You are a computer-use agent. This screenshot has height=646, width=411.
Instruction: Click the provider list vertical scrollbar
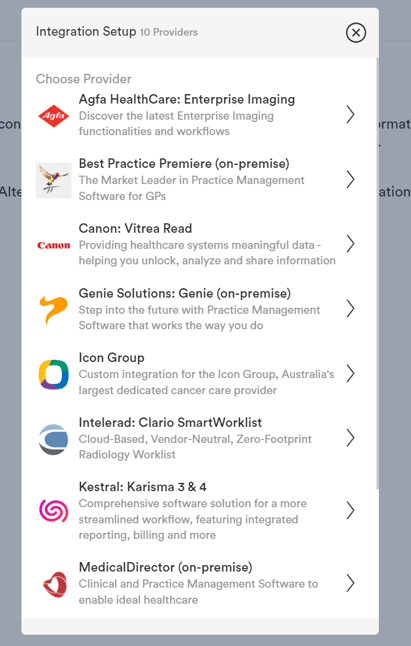pyautogui.click(x=377, y=273)
